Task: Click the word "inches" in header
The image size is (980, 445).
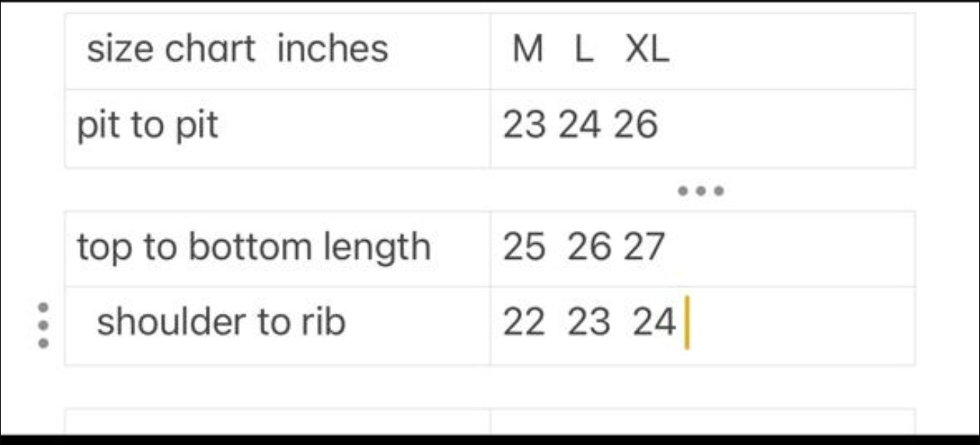Action: click(x=332, y=49)
